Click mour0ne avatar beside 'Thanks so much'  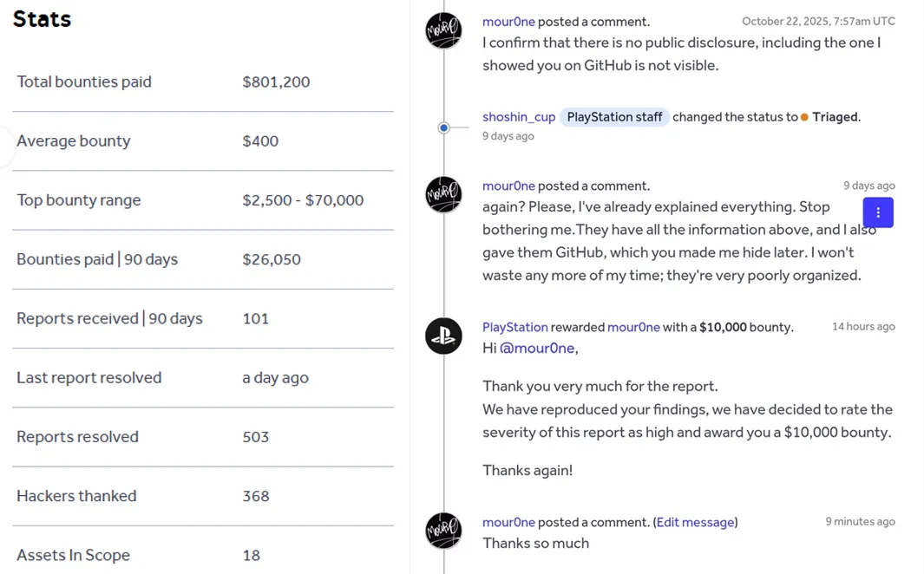point(443,531)
